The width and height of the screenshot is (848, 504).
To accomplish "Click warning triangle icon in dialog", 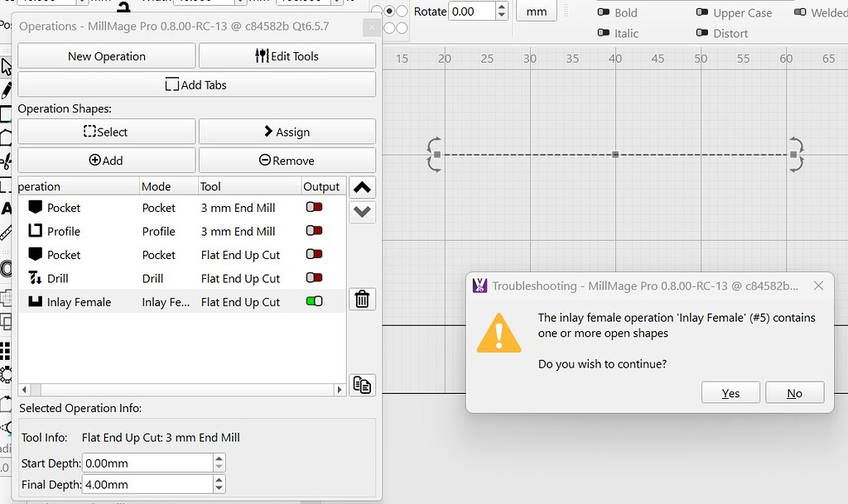I will click(499, 334).
